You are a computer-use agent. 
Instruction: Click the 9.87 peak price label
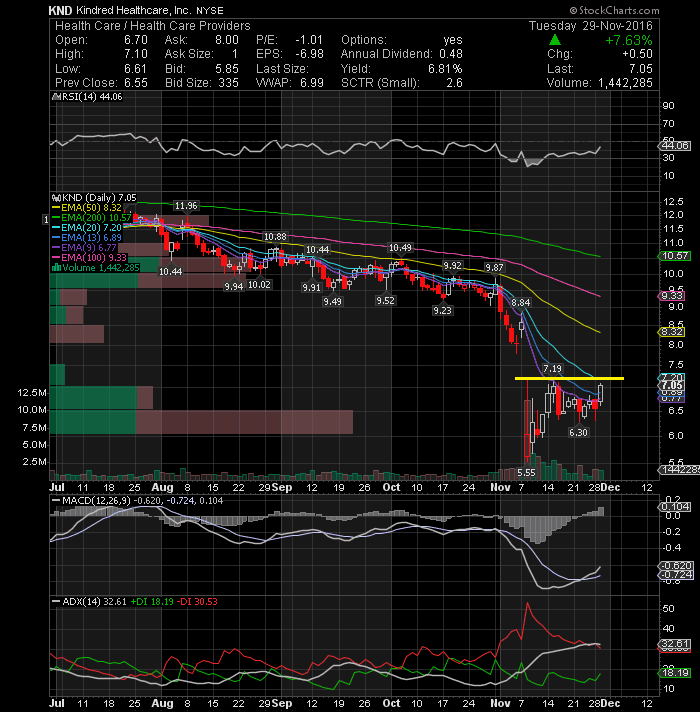[494, 267]
